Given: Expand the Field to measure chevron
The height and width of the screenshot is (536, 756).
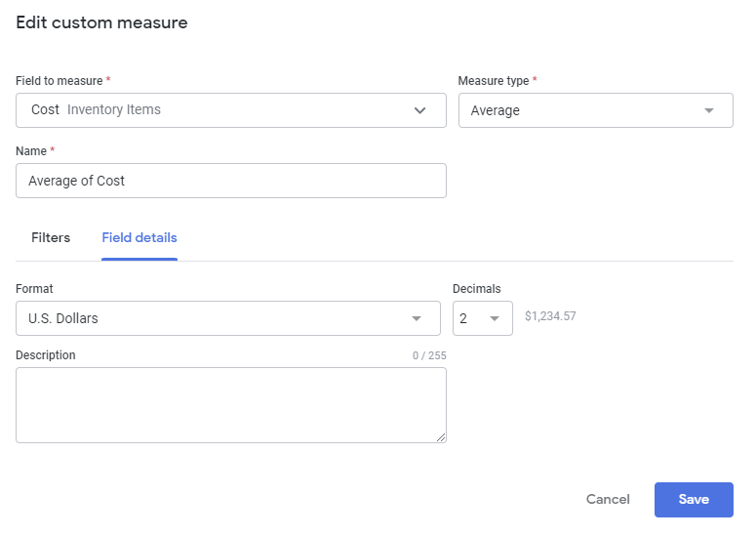Looking at the screenshot, I should [x=420, y=110].
